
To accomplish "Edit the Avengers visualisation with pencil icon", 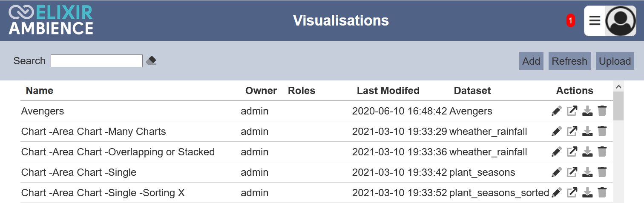I will 557,111.
